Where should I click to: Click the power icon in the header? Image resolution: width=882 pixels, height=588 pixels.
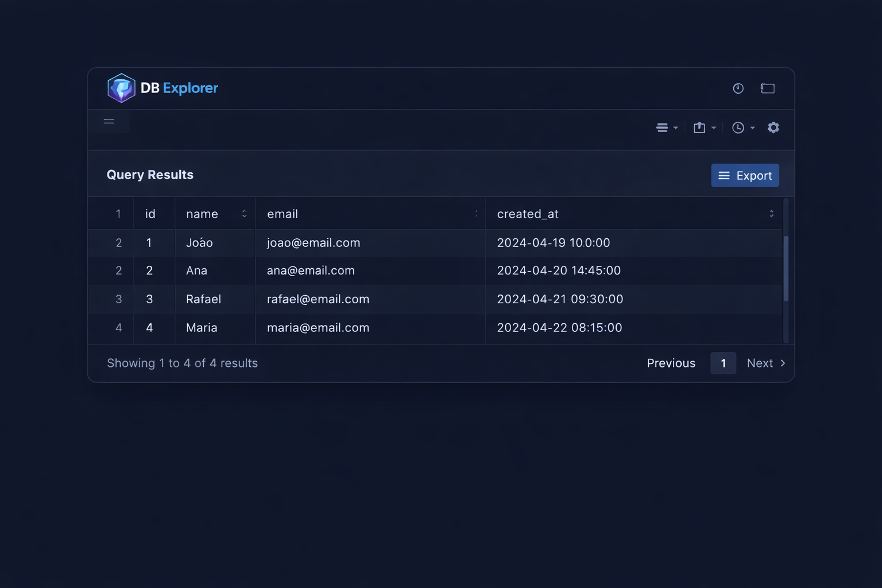tap(738, 88)
